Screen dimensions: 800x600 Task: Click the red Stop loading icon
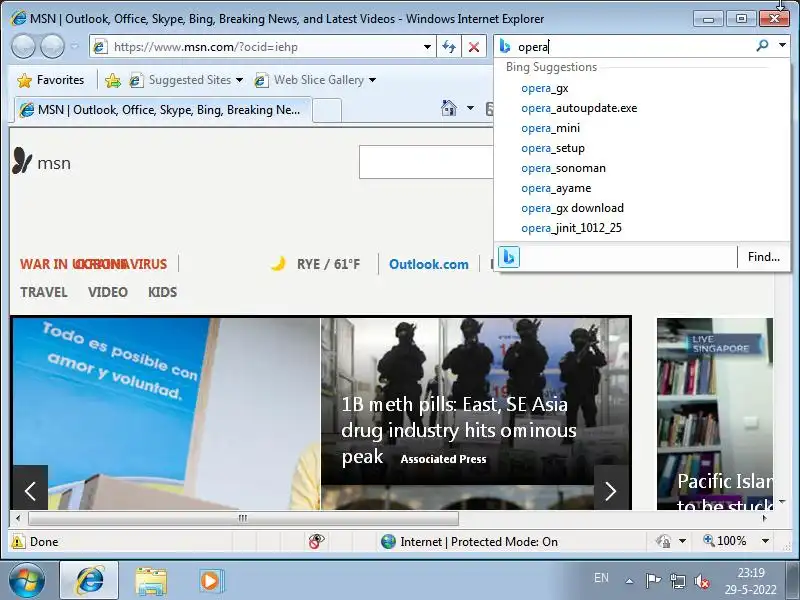tap(474, 47)
